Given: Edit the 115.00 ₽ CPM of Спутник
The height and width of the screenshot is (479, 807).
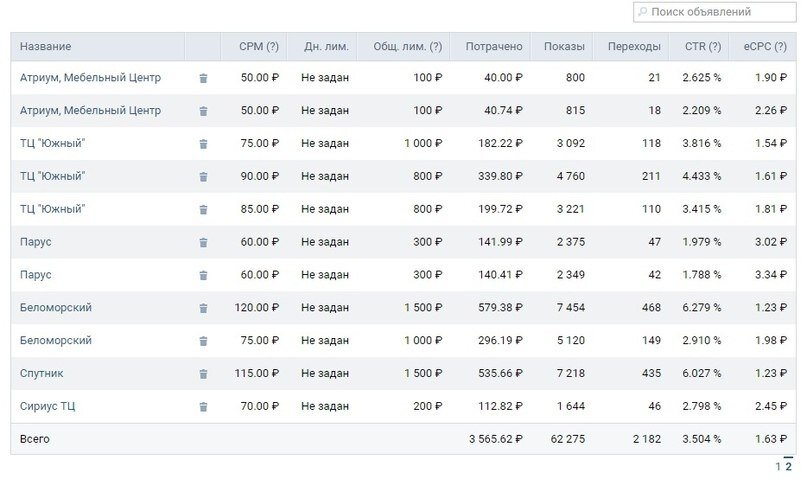Looking at the screenshot, I should [256, 374].
